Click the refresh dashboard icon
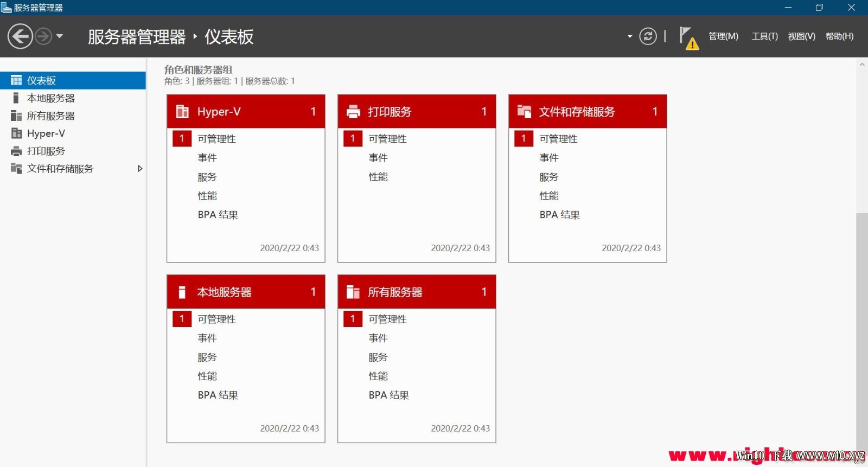868x467 pixels. (648, 36)
